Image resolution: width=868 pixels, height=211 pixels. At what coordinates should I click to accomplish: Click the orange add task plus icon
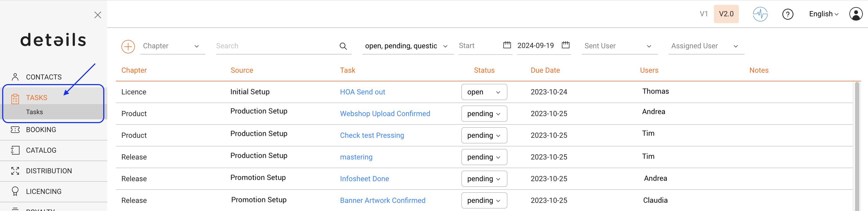pos(128,47)
